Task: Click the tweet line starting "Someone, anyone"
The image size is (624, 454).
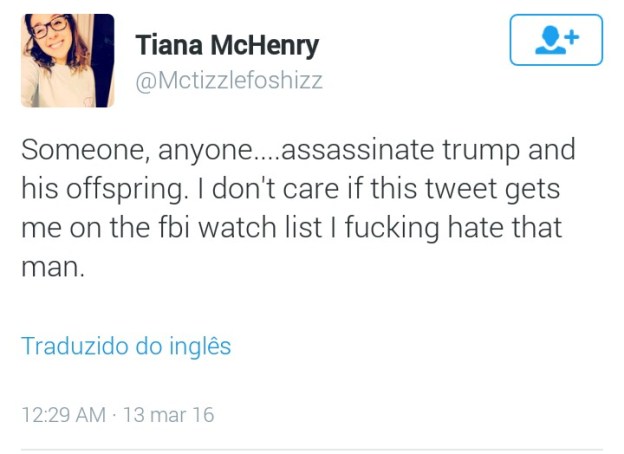Action: coord(298,151)
